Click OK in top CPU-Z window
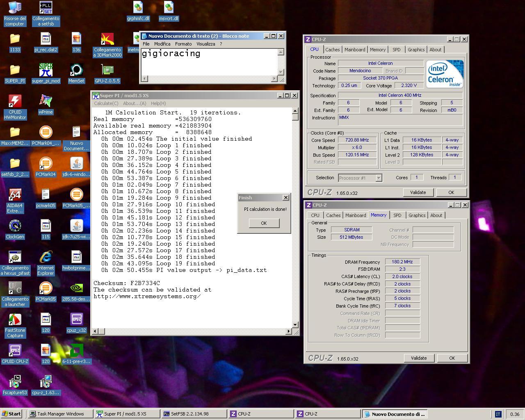 tap(451, 192)
